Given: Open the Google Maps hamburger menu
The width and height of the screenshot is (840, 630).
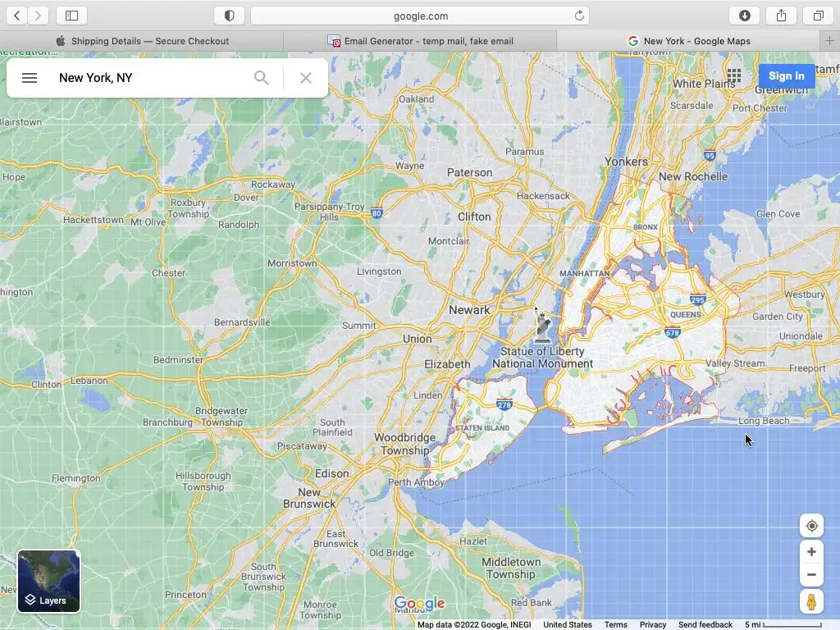Looking at the screenshot, I should (x=30, y=78).
